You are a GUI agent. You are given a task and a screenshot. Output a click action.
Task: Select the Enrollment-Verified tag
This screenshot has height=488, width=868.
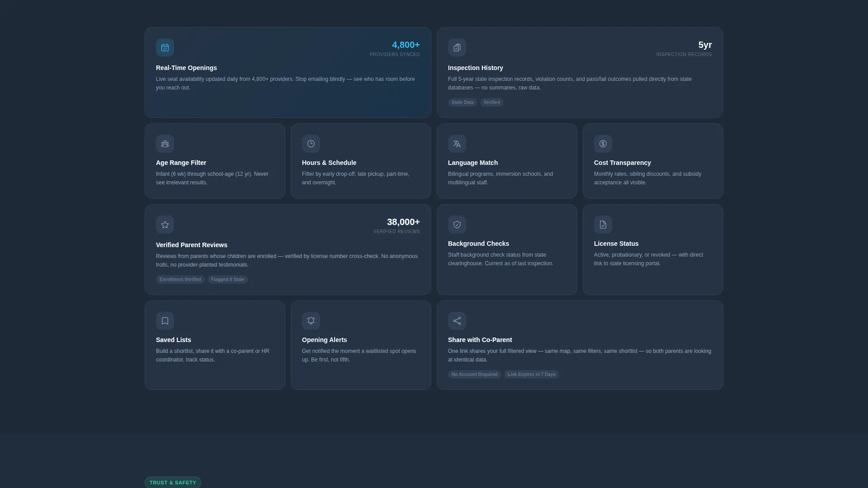(180, 280)
